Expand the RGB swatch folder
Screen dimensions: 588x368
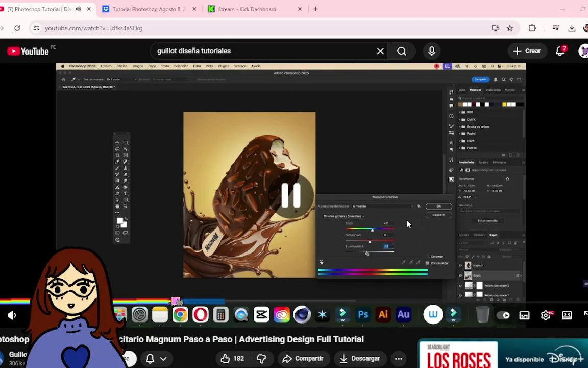tap(459, 112)
